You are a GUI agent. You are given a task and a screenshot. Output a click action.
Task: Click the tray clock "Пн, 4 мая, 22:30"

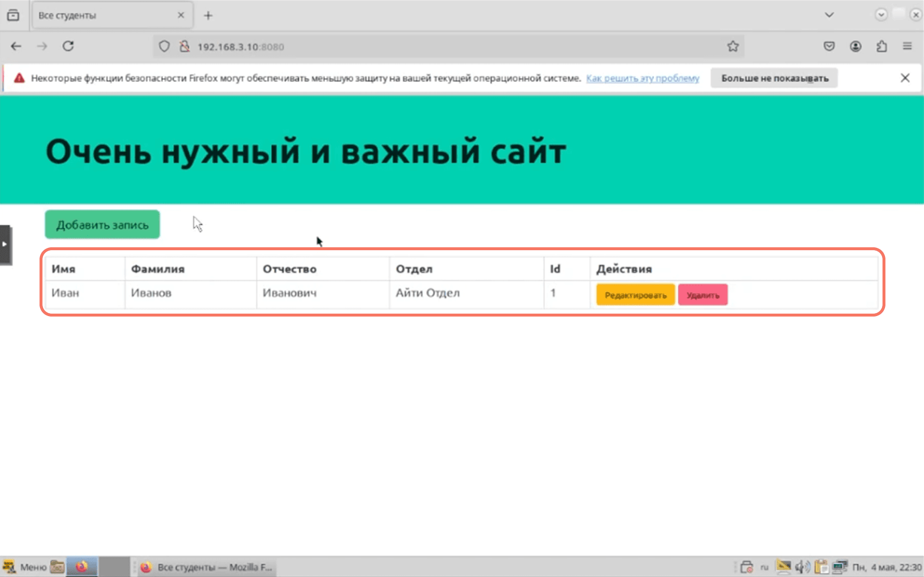point(887,567)
